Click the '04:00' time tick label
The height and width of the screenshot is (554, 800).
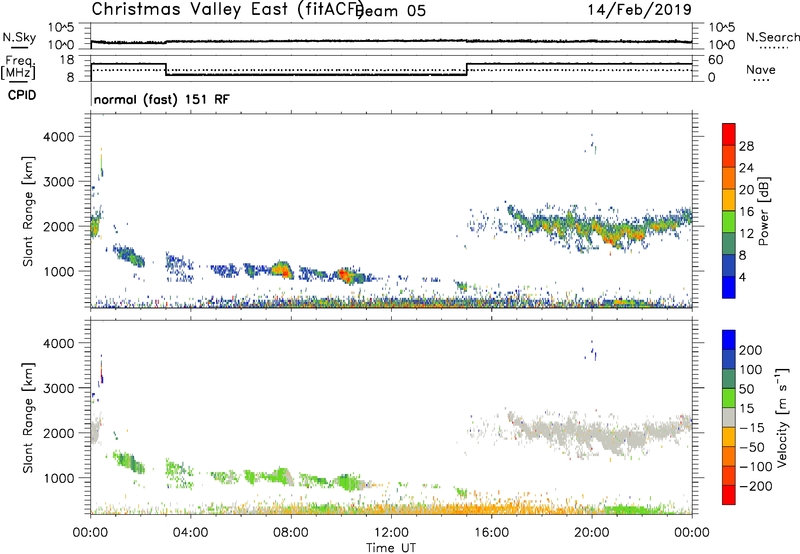pyautogui.click(x=191, y=533)
